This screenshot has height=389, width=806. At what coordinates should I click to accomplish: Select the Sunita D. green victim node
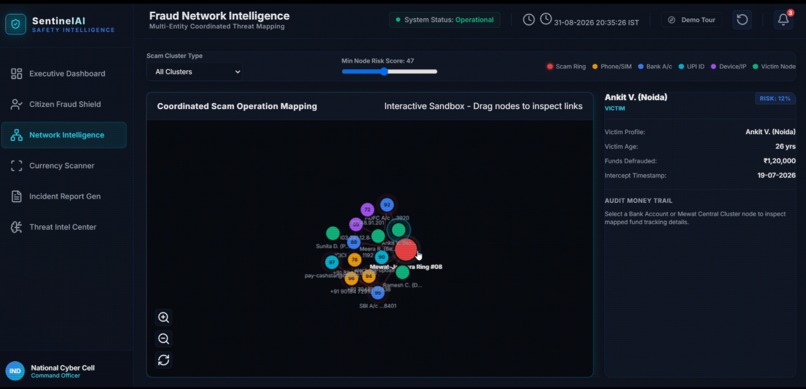pyautogui.click(x=333, y=233)
